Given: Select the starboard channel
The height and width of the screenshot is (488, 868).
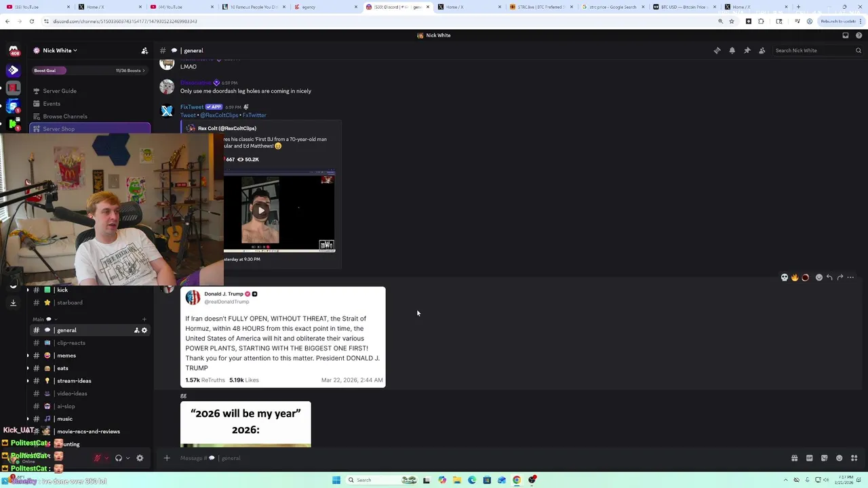Looking at the screenshot, I should pos(70,303).
